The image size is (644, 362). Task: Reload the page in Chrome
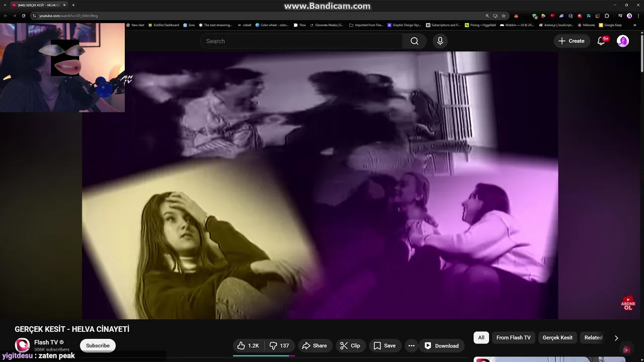(x=24, y=16)
